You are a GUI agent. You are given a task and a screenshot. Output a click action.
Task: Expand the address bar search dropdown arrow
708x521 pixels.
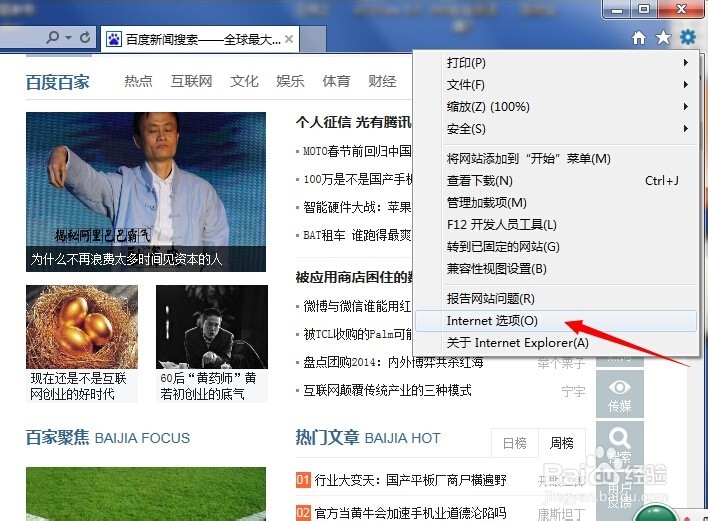(69, 38)
